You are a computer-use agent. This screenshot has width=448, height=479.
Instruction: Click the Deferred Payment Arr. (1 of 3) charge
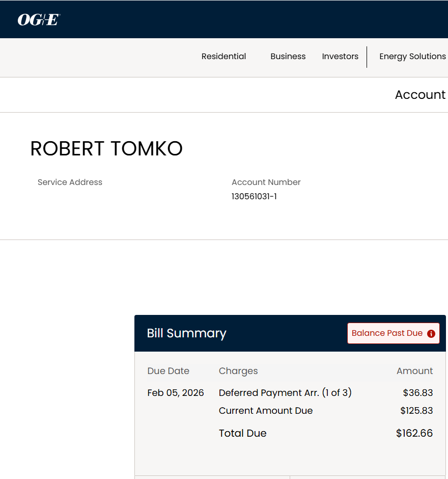(x=285, y=393)
